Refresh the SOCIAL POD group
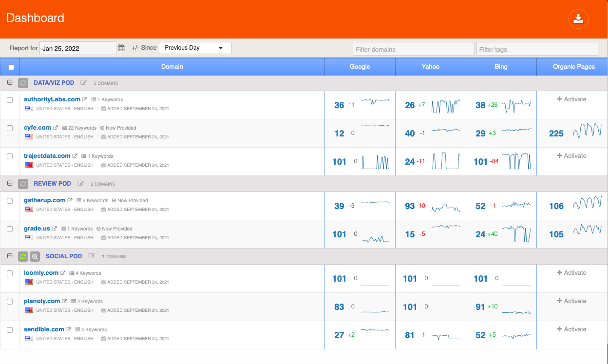608x364 pixels. coord(23,256)
